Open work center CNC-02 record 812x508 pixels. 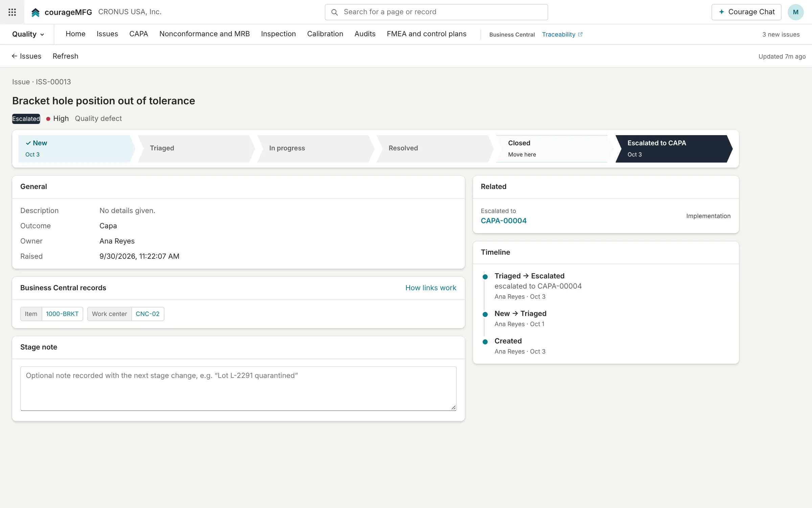(x=148, y=314)
